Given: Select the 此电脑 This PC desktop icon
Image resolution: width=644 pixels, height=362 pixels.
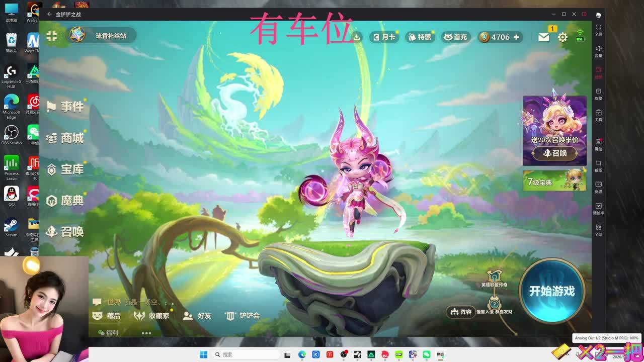Looking at the screenshot, I should click(x=11, y=13).
